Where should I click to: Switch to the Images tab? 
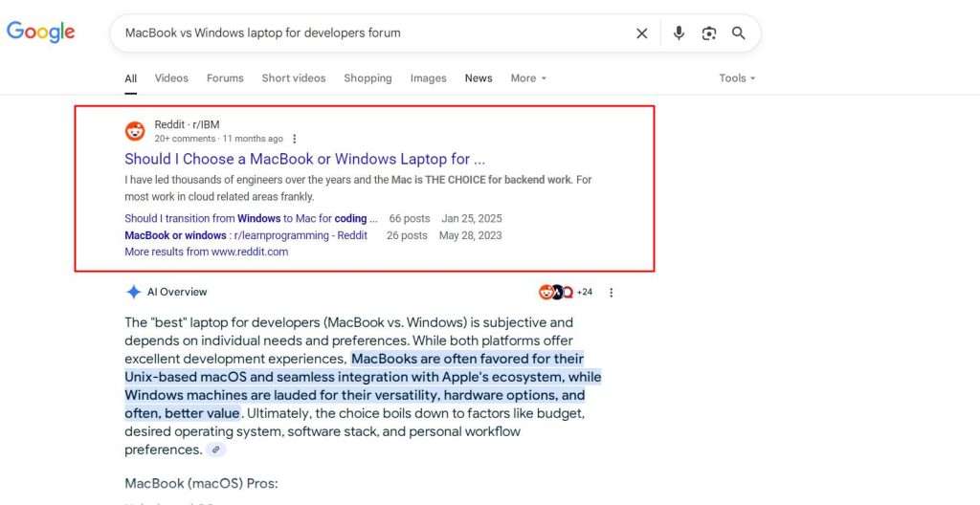point(428,78)
